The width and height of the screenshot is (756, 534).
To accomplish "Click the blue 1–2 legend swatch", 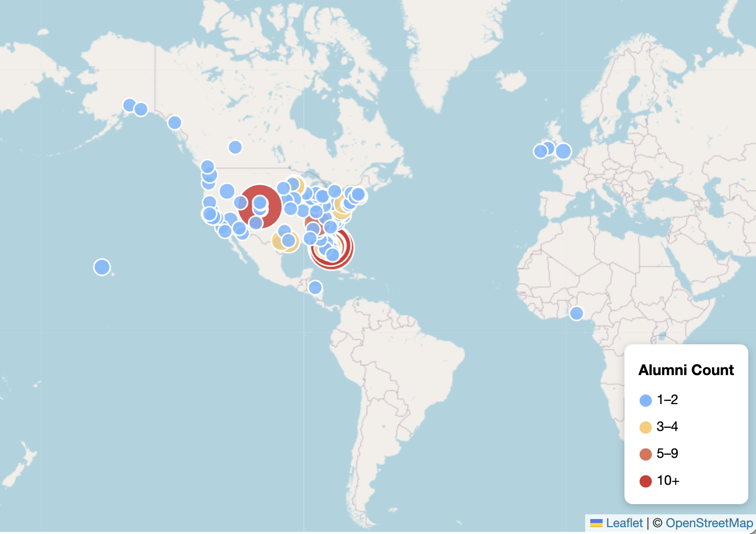I will click(x=645, y=400).
